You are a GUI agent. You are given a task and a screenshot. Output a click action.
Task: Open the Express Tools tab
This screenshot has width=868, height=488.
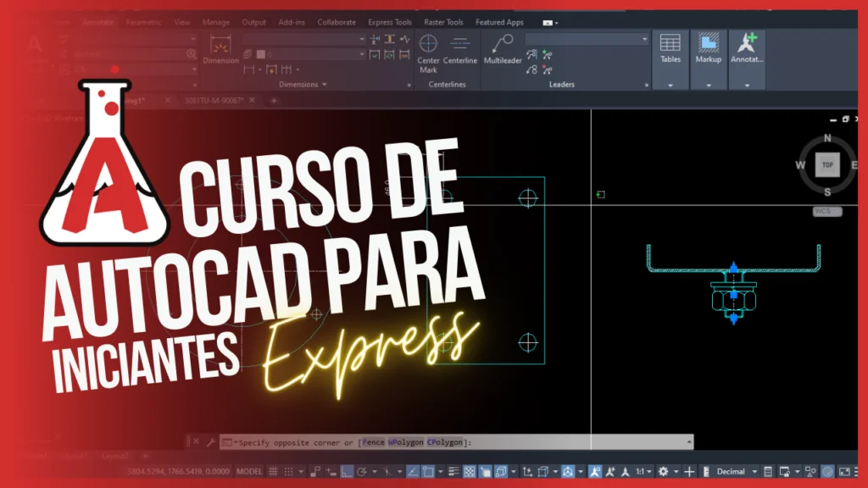(x=390, y=22)
